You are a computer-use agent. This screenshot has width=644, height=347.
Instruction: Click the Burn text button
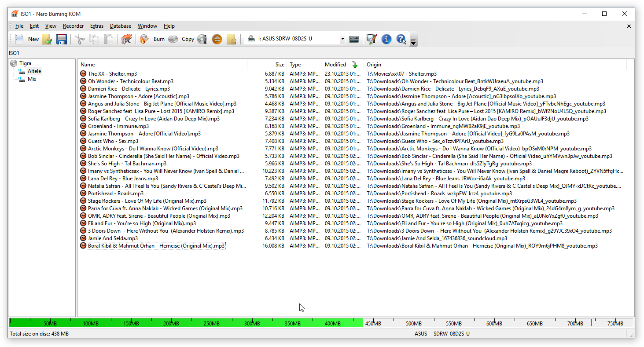click(x=159, y=39)
